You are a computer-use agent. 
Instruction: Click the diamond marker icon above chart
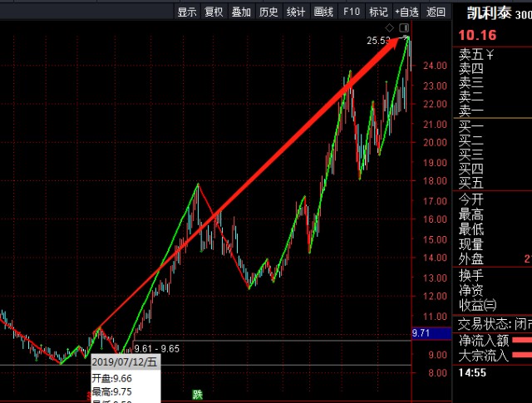point(389,27)
